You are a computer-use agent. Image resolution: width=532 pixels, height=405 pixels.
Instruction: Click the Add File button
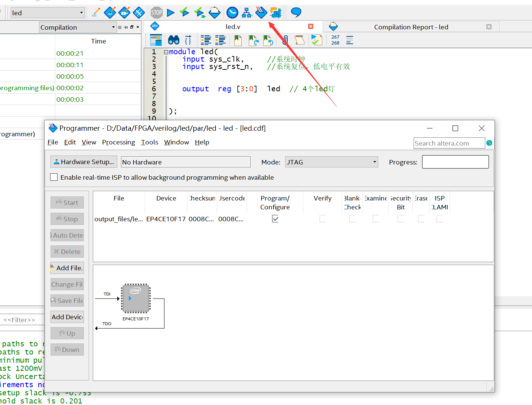[x=67, y=268]
